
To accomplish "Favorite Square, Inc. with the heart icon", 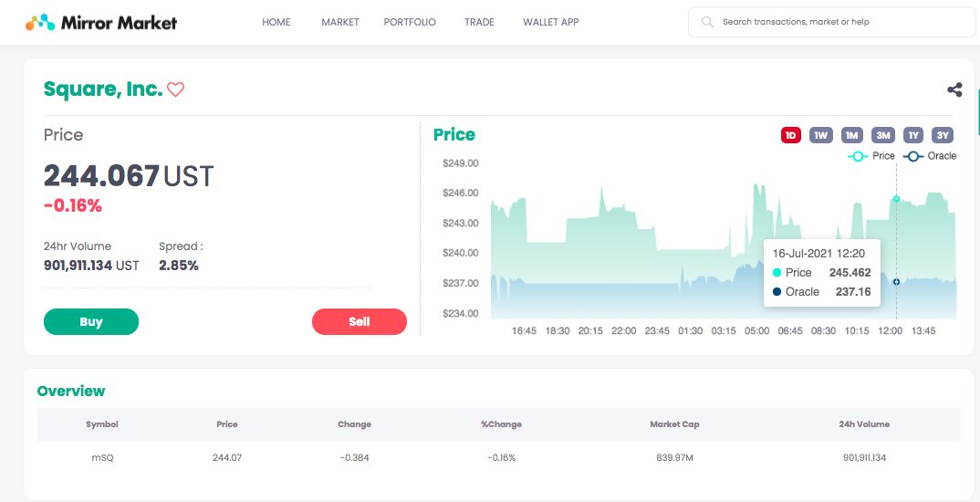I will pos(175,90).
